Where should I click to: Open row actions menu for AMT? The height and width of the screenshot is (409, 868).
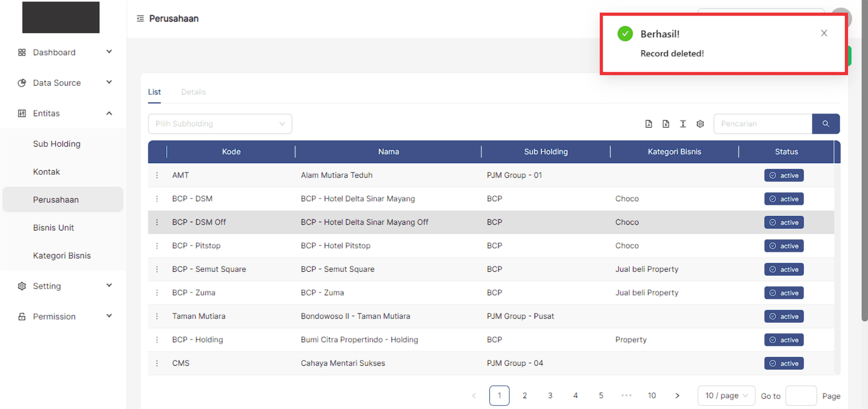tap(157, 175)
